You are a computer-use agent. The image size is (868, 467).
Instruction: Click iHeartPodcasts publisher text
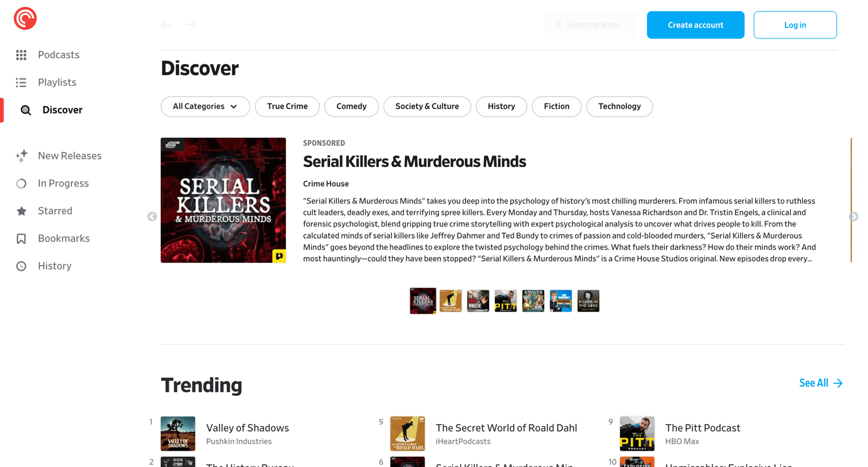pyautogui.click(x=463, y=442)
